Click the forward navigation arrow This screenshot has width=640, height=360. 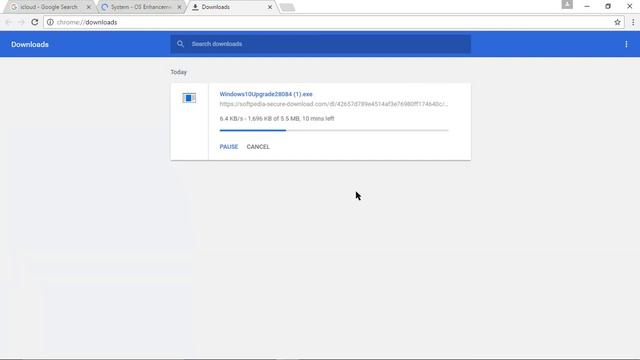pos(21,22)
